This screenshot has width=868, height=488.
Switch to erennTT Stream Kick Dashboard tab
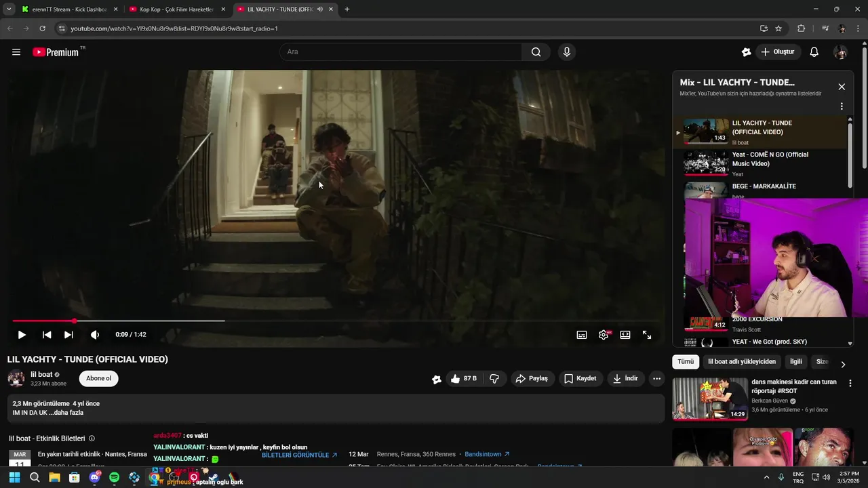(x=70, y=9)
